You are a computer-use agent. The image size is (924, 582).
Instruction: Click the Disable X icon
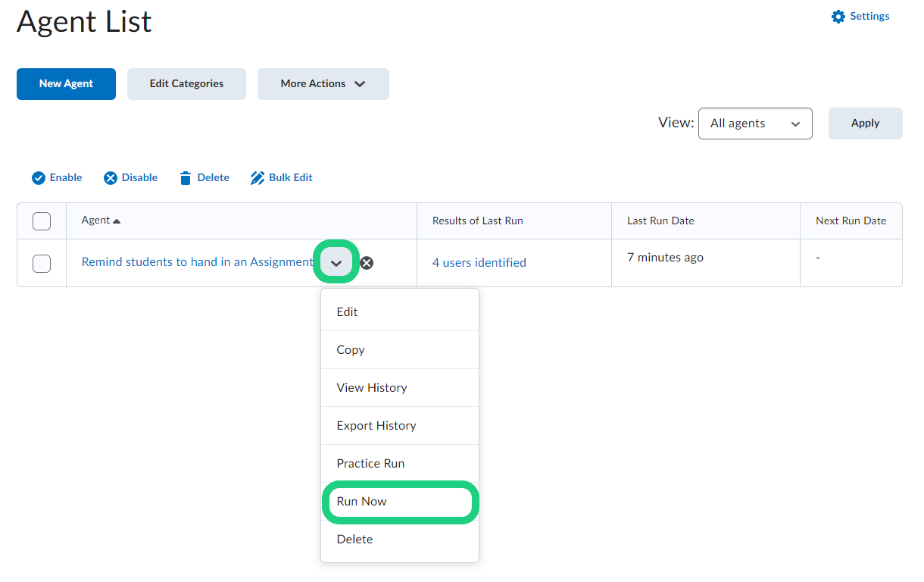[x=111, y=178]
